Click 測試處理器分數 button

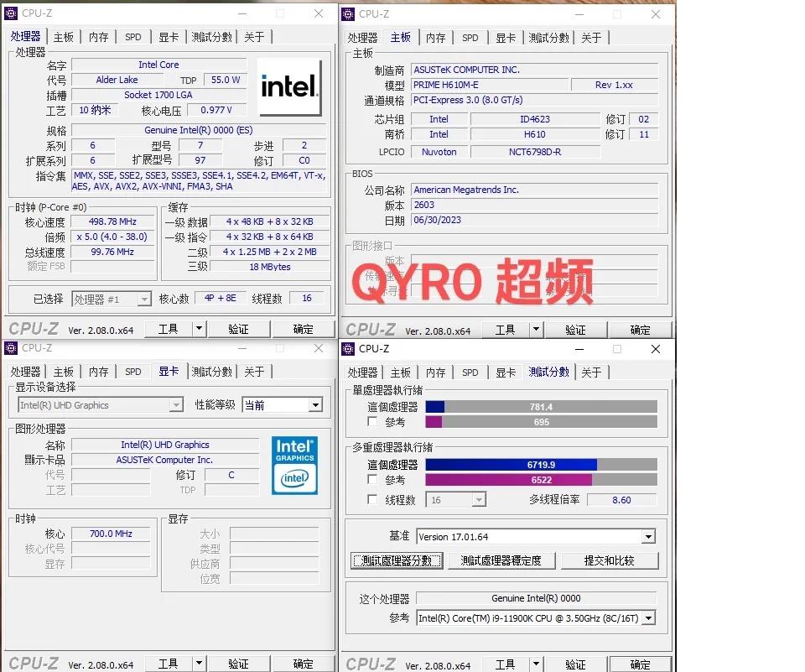pyautogui.click(x=397, y=560)
